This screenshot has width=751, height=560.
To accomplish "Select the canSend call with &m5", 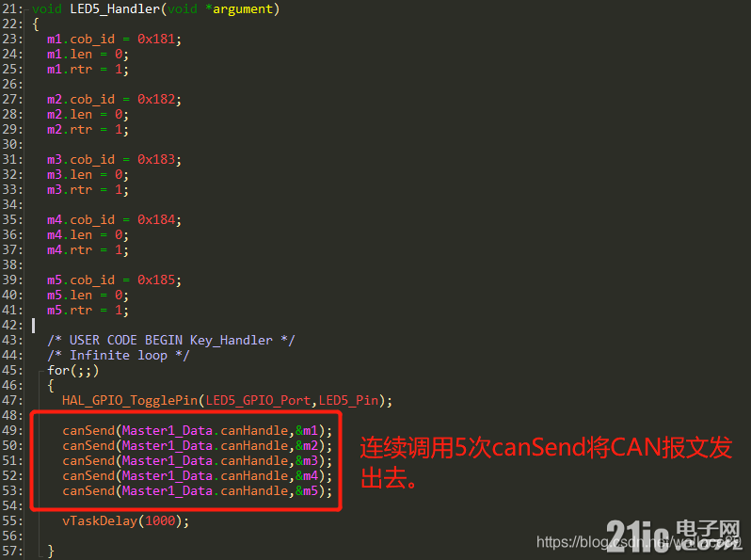I will [x=197, y=491].
